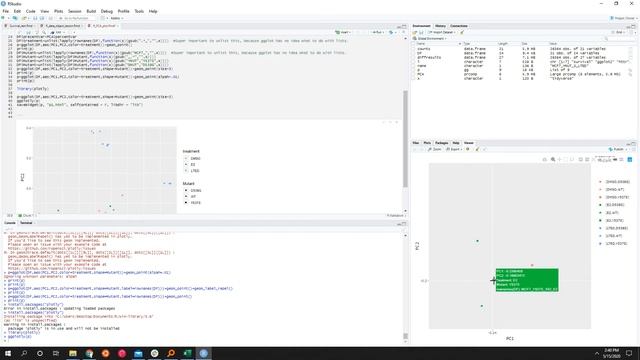Switch to the History tab
Screen dimensions: 640x360
[440, 26]
